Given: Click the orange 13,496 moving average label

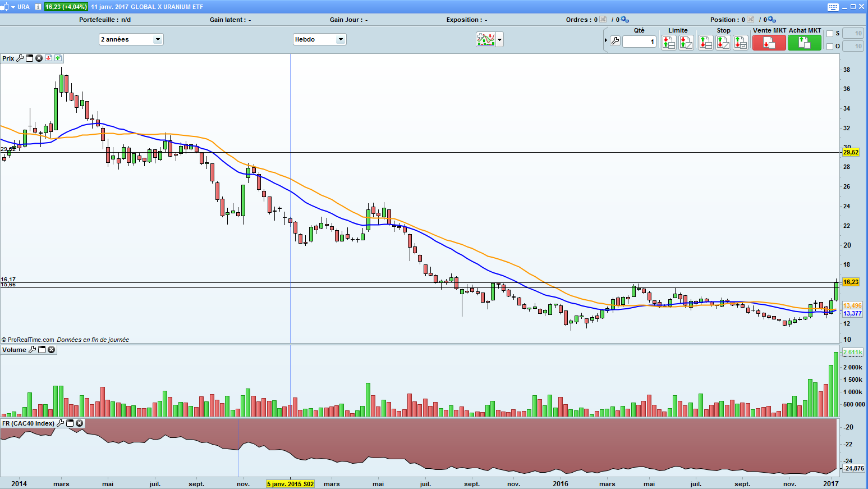Looking at the screenshot, I should [x=852, y=305].
